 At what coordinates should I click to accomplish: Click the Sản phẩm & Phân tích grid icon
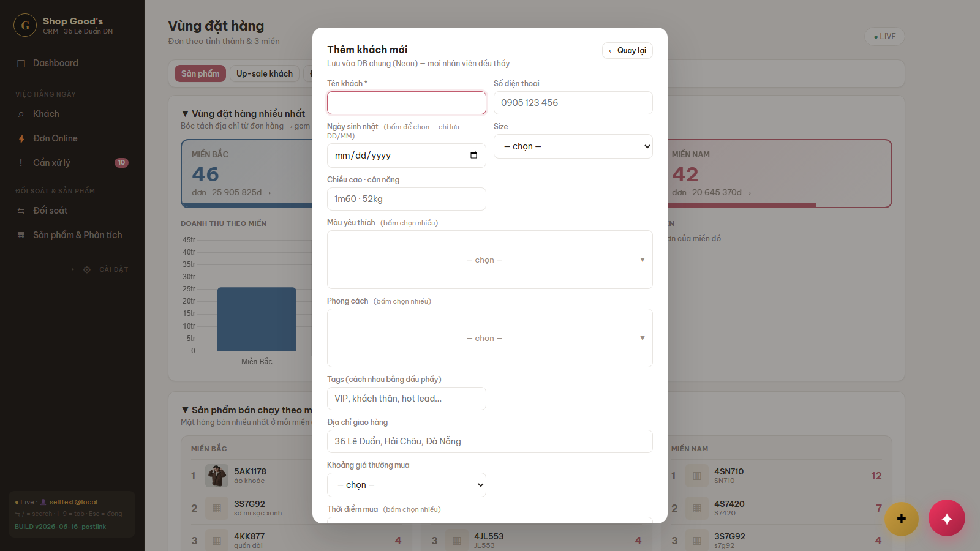pos(21,235)
